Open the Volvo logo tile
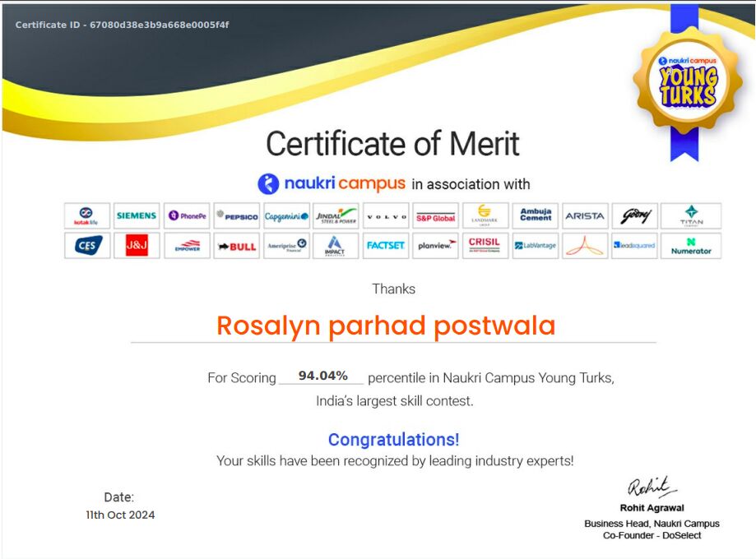 coord(386,216)
